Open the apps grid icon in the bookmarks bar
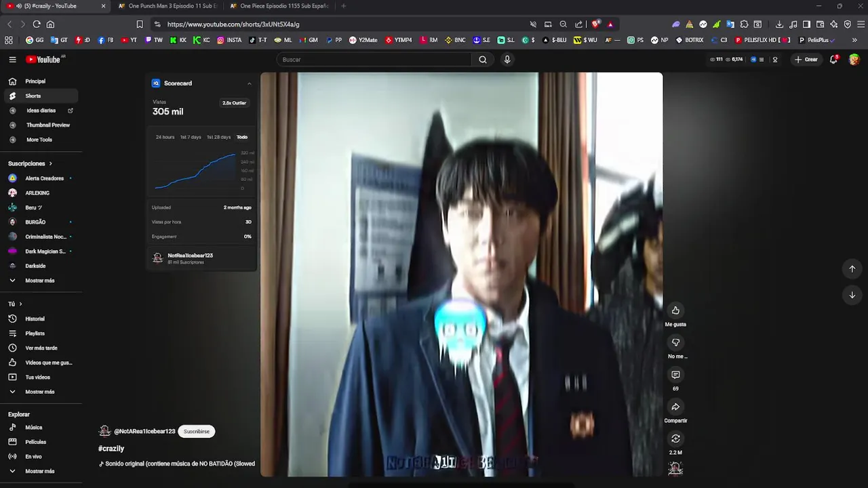Screen dimensions: 868x488 point(9,40)
